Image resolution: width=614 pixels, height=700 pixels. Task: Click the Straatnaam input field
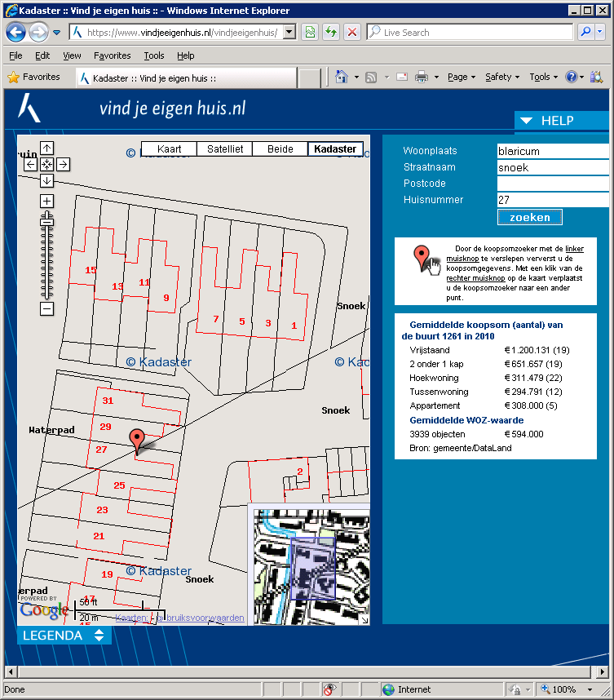pyautogui.click(x=553, y=167)
